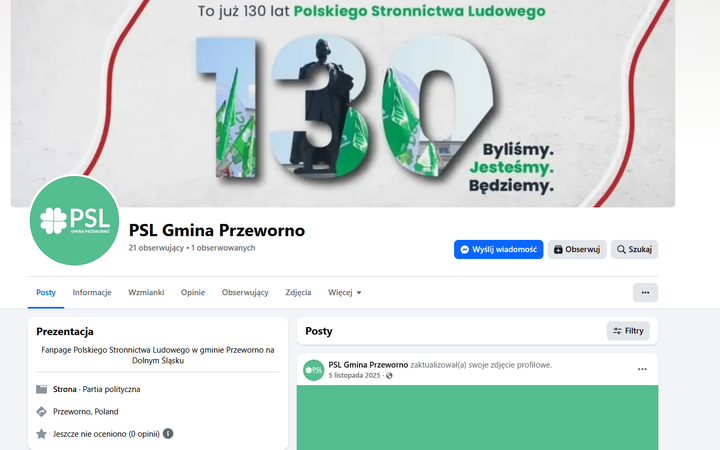The image size is (720, 450).
Task: Click the globe audience icon on the post
Action: click(x=389, y=376)
